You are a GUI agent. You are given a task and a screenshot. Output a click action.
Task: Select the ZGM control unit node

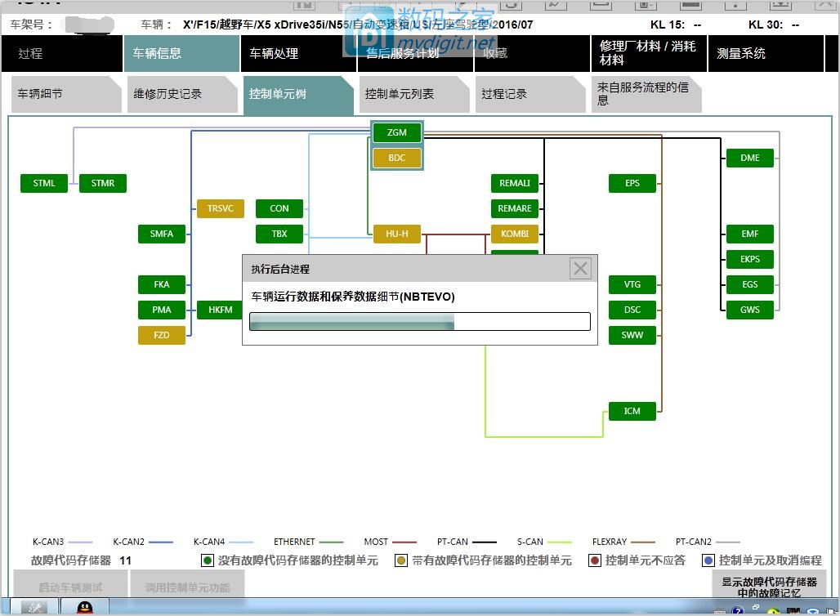(396, 132)
